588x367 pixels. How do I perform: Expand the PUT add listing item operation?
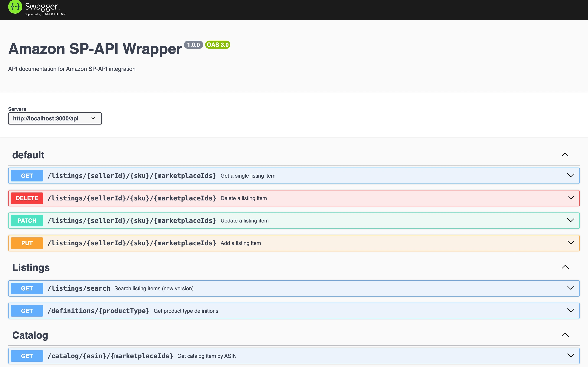point(570,243)
